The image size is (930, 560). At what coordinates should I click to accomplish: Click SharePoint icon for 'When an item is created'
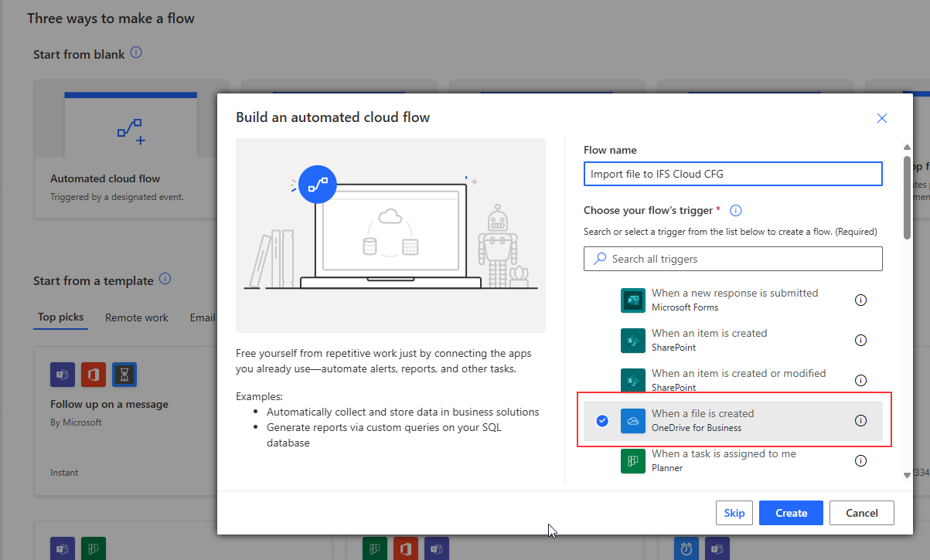click(x=632, y=341)
